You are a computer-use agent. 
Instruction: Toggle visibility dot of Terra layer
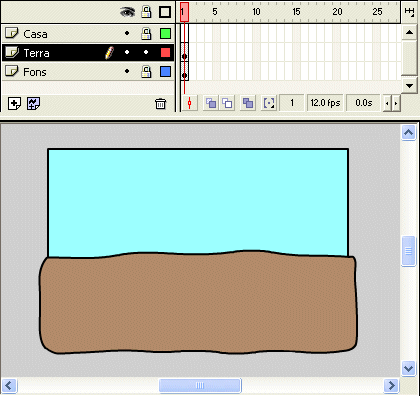point(127,52)
